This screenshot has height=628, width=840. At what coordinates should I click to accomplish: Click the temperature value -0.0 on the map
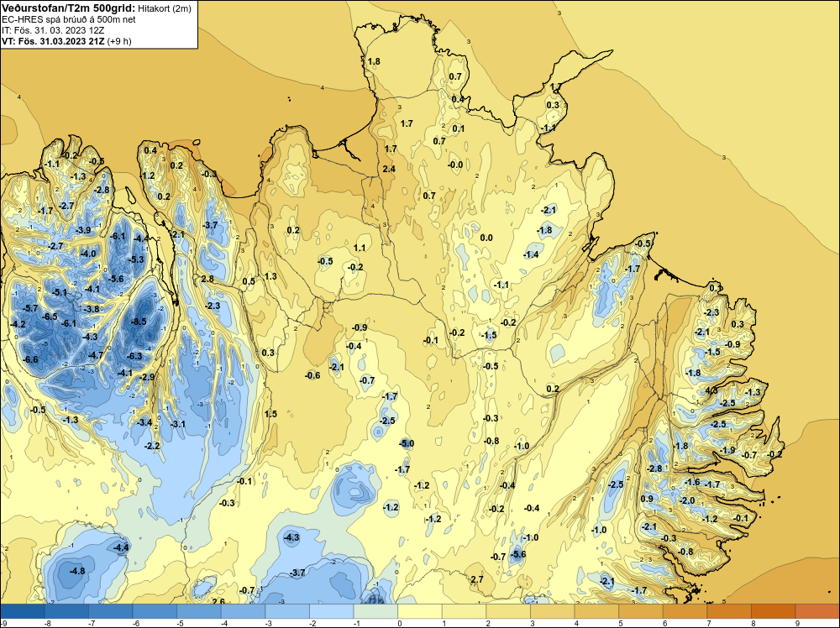click(455, 165)
